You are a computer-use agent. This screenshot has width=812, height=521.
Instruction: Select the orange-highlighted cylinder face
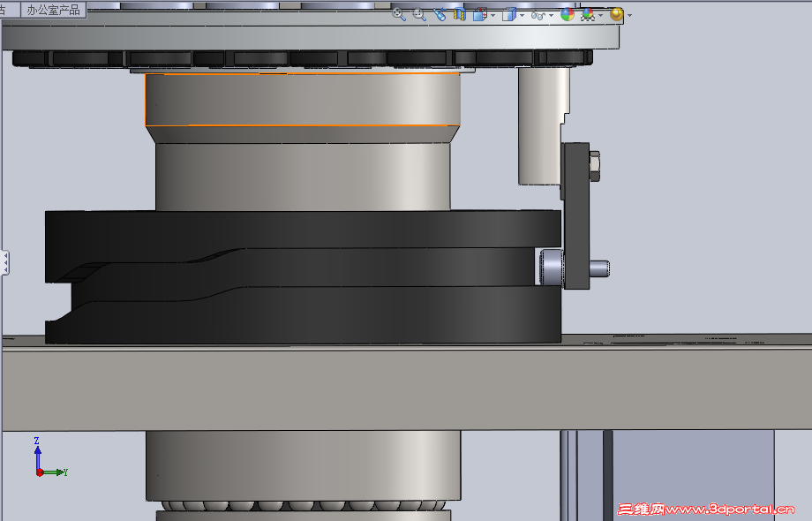coord(303,100)
